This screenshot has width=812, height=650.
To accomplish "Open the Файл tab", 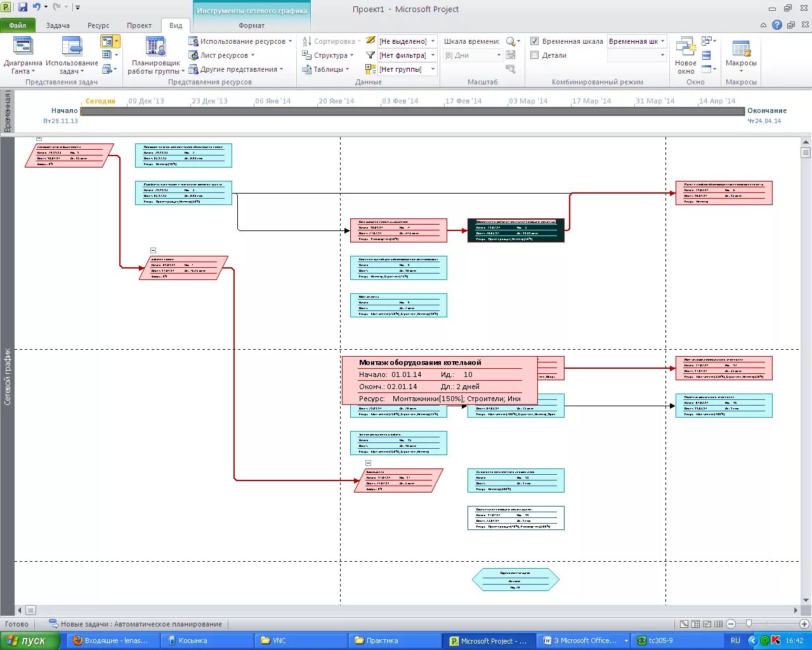I will [x=18, y=25].
